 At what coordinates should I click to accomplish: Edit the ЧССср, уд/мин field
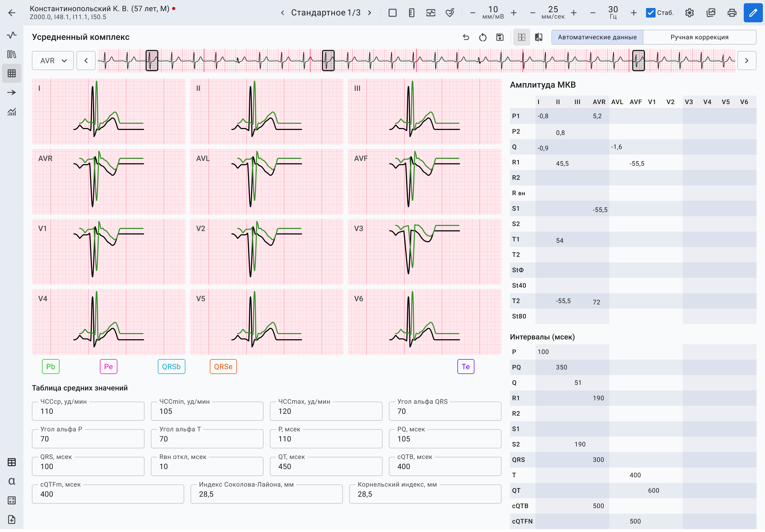[x=88, y=411]
